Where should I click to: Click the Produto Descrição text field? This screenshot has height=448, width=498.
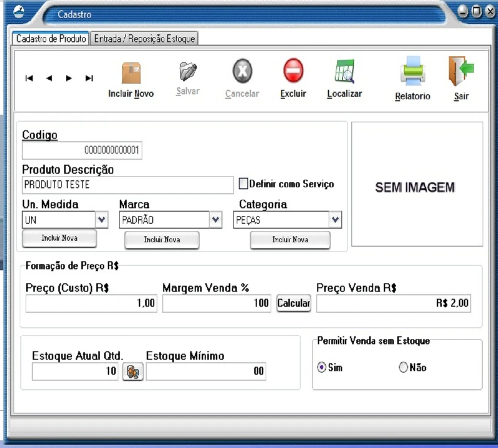pos(127,185)
